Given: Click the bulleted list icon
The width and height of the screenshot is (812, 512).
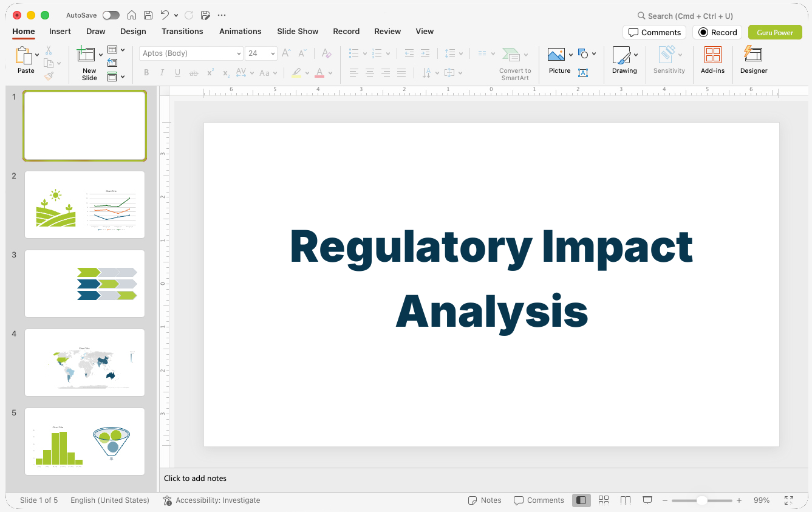Looking at the screenshot, I should point(353,53).
